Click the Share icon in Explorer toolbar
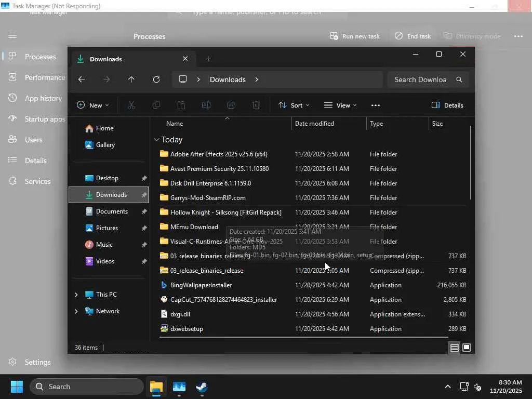Image resolution: width=532 pixels, height=399 pixels. [x=231, y=105]
